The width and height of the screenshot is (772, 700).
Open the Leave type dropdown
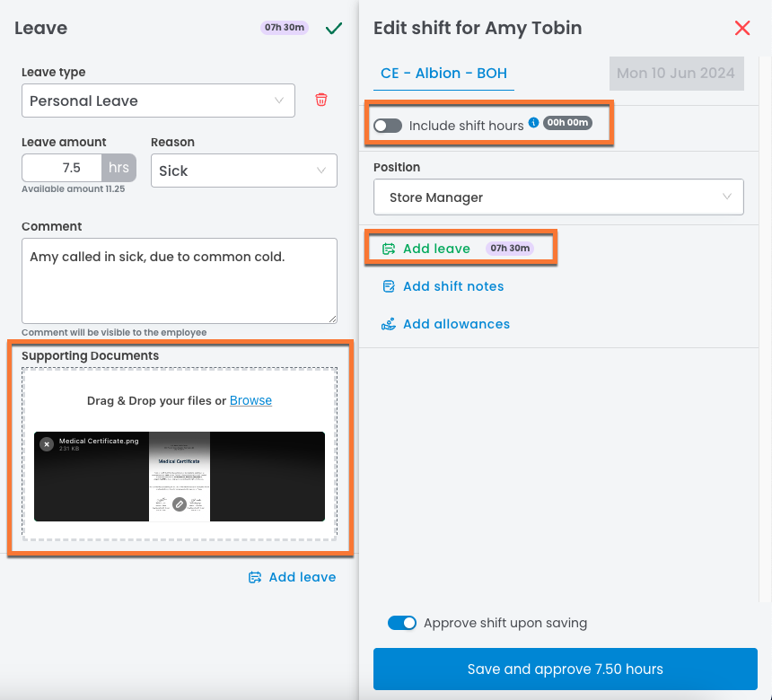tap(158, 101)
